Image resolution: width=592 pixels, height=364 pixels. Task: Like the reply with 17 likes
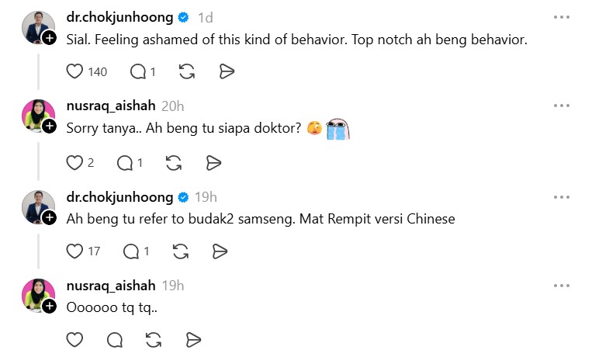(74, 251)
